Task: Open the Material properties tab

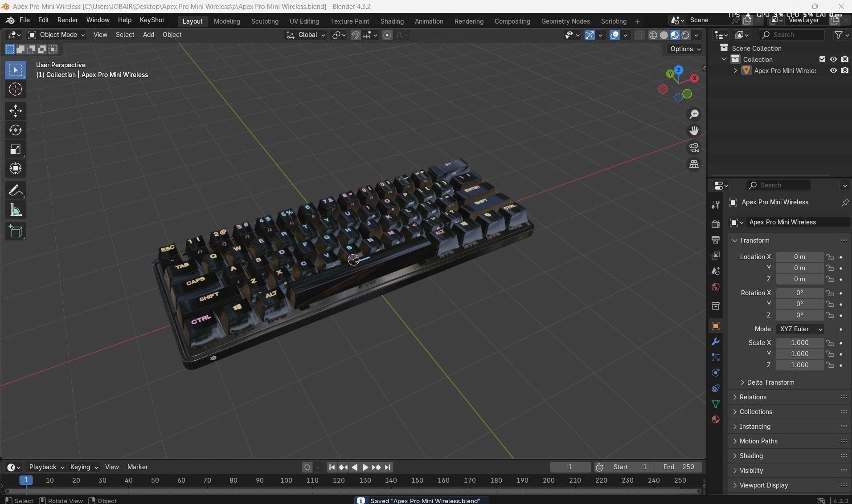Action: pos(716,419)
